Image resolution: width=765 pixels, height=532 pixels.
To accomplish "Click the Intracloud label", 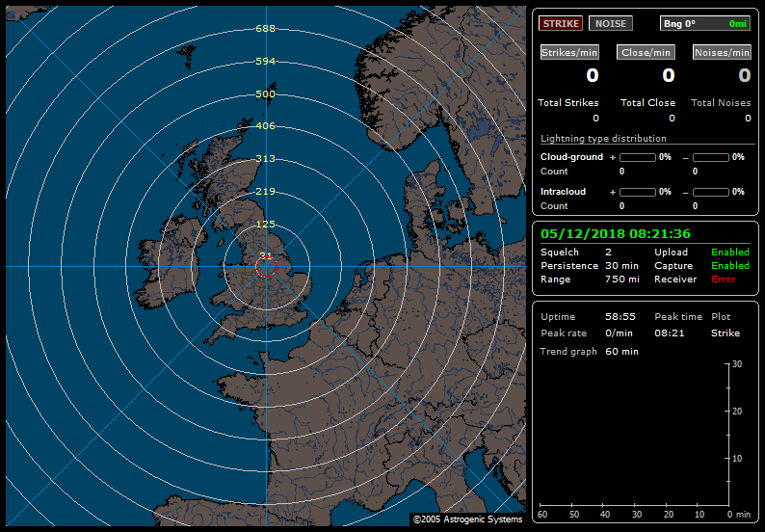I will 563,192.
